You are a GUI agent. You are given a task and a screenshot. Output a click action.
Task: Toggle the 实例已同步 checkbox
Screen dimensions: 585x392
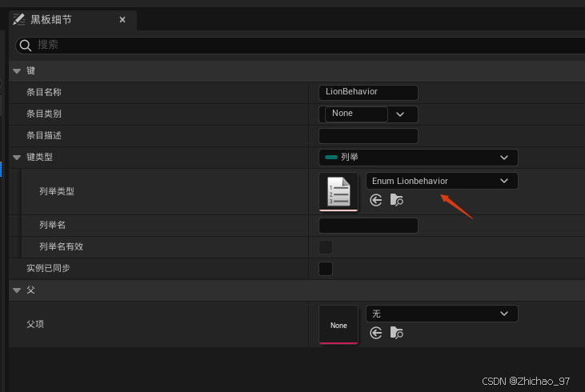click(326, 269)
